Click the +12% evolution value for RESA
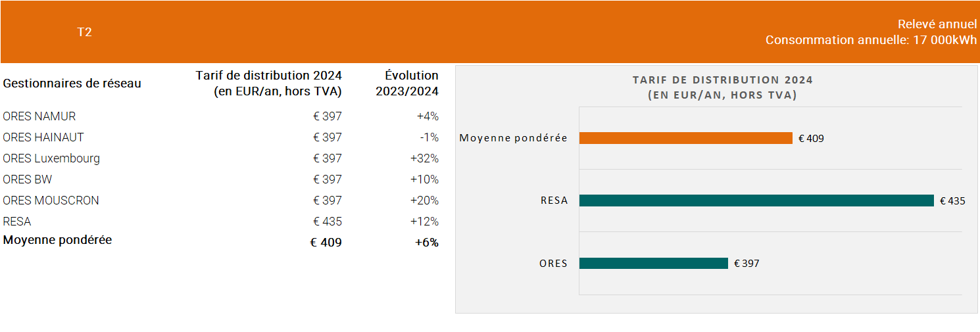The width and height of the screenshot is (980, 332). [424, 222]
